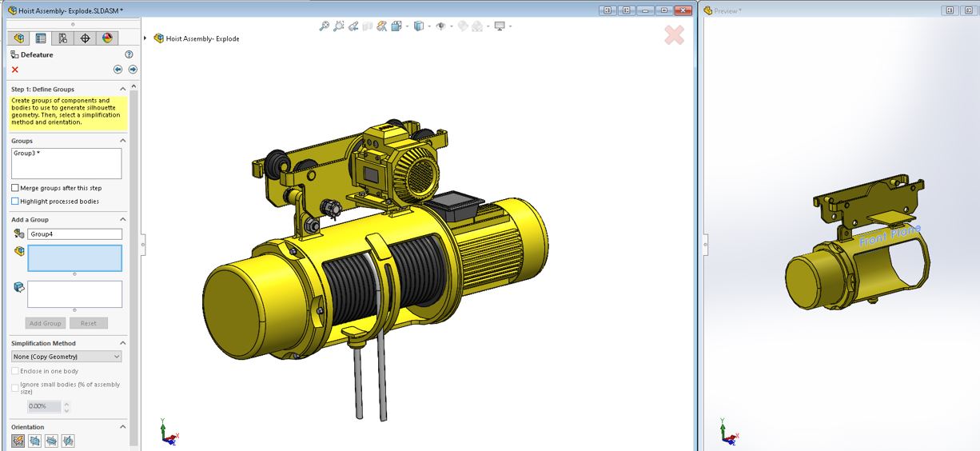Expand Hoist Assembly- Explode tree node
The width and height of the screenshot is (980, 451).
pos(145,38)
